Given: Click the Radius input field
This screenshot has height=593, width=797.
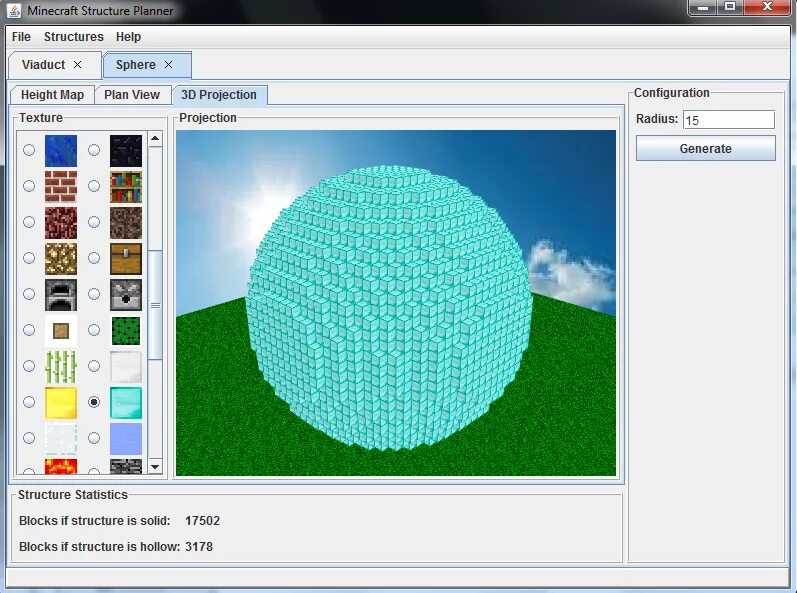Looking at the screenshot, I should (x=729, y=120).
